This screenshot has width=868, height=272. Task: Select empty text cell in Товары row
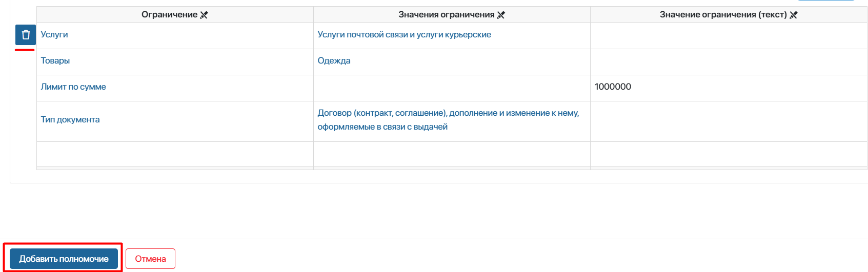tap(729, 62)
